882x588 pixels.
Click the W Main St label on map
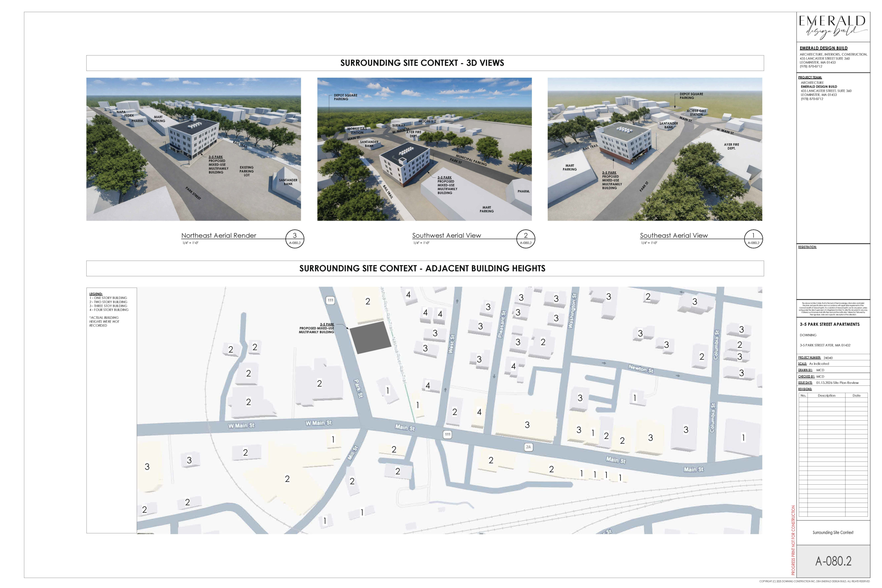[241, 425]
